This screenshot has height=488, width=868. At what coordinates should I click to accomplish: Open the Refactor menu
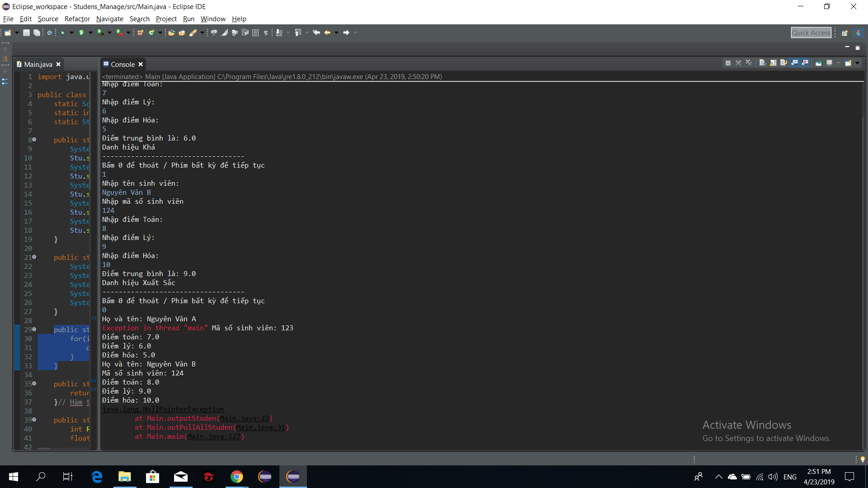(77, 19)
